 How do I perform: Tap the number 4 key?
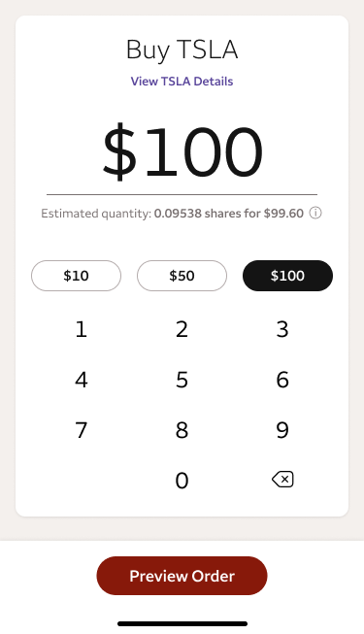(82, 380)
